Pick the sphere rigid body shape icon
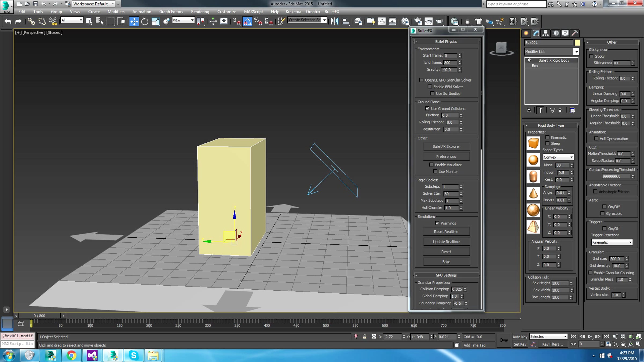 pyautogui.click(x=533, y=160)
